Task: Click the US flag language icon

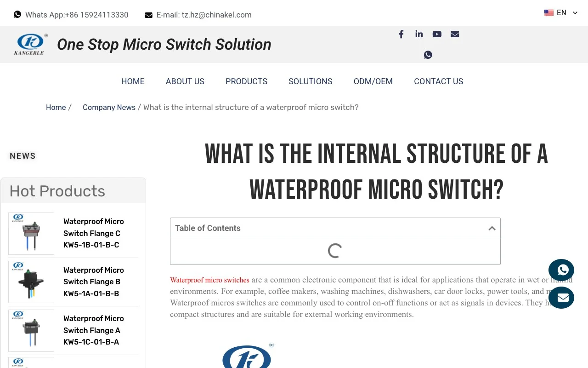Action: tap(549, 13)
